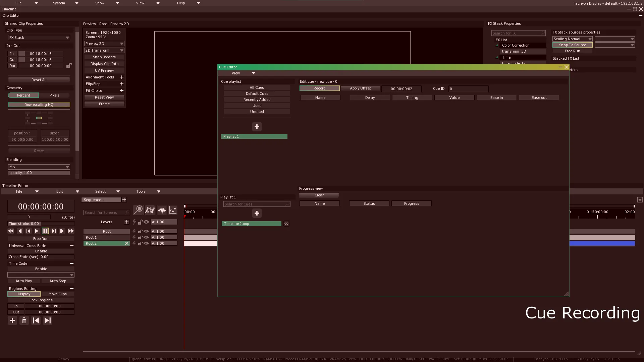
Task: Toggle the lock icon on the Root 2 layer
Action: (140, 243)
